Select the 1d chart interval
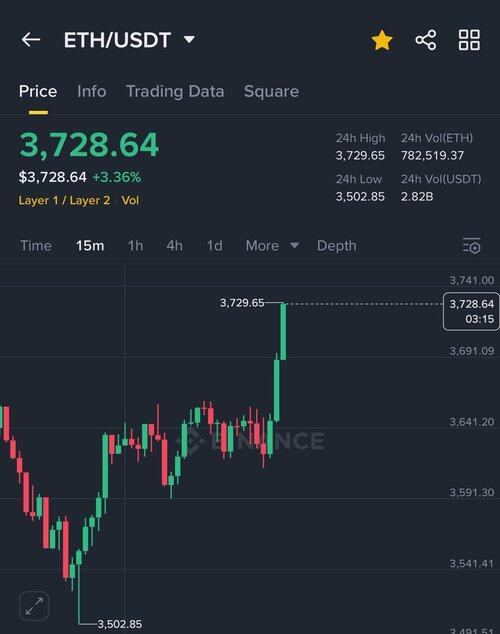This screenshot has width=500, height=634. pyautogui.click(x=214, y=245)
